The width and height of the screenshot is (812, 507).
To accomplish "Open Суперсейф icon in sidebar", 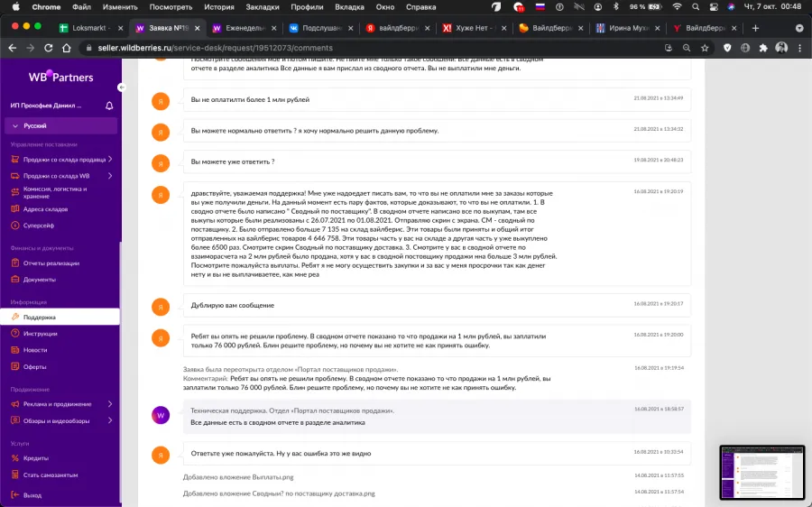I will (x=15, y=226).
